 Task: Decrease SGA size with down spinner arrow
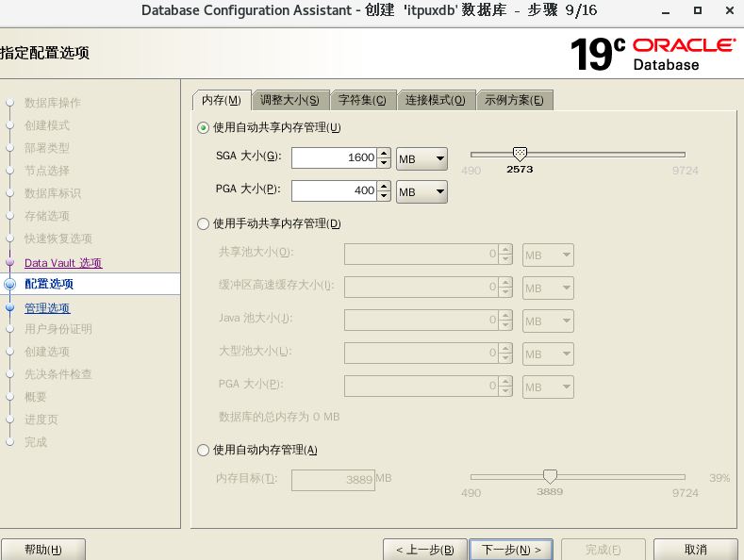tap(384, 163)
